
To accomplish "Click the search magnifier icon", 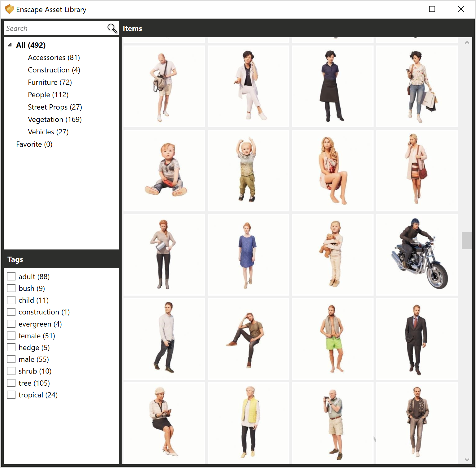I will pyautogui.click(x=111, y=28).
